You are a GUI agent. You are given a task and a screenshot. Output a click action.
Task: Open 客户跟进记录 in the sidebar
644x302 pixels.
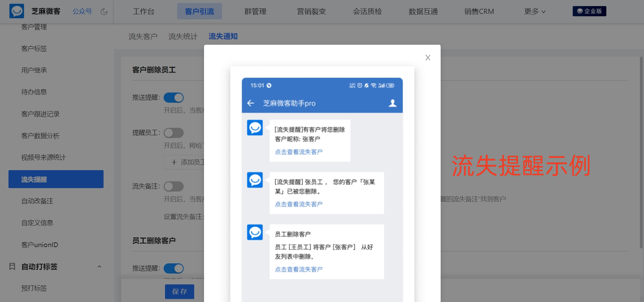(x=40, y=114)
